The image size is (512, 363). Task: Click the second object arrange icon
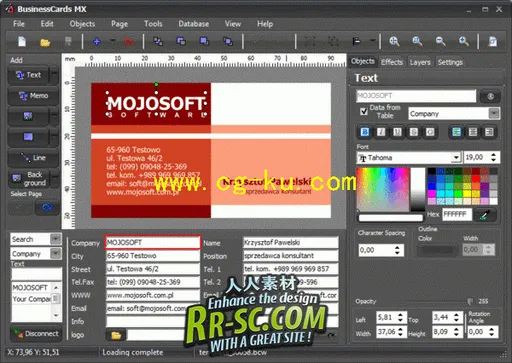click(181, 41)
